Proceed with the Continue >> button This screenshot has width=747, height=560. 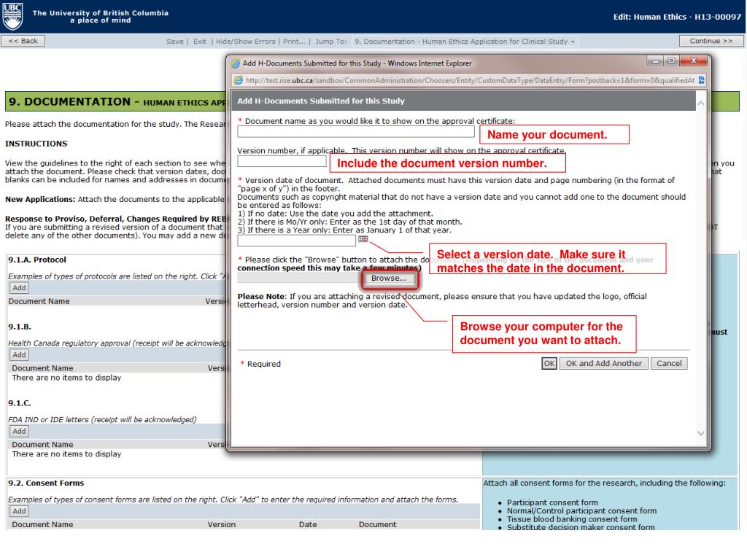[711, 41]
